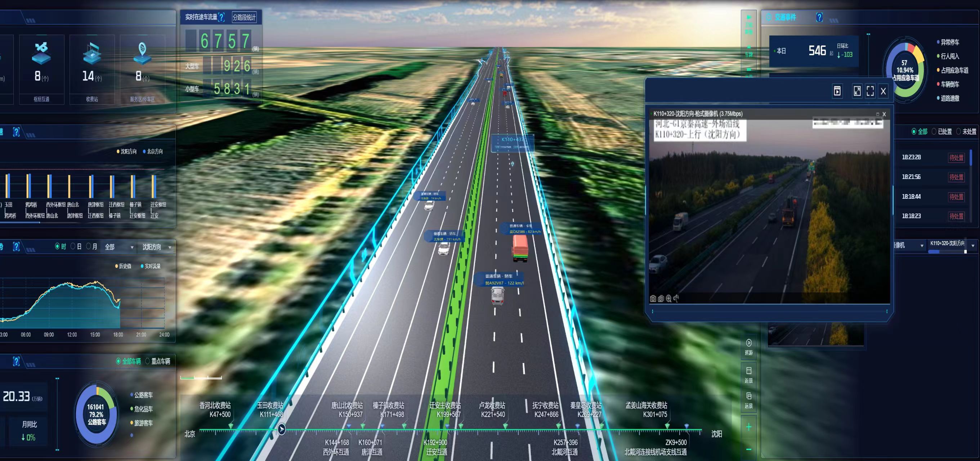This screenshot has width=980, height=461.
Task: Select 重点车辆 radio button
Action: point(148,361)
